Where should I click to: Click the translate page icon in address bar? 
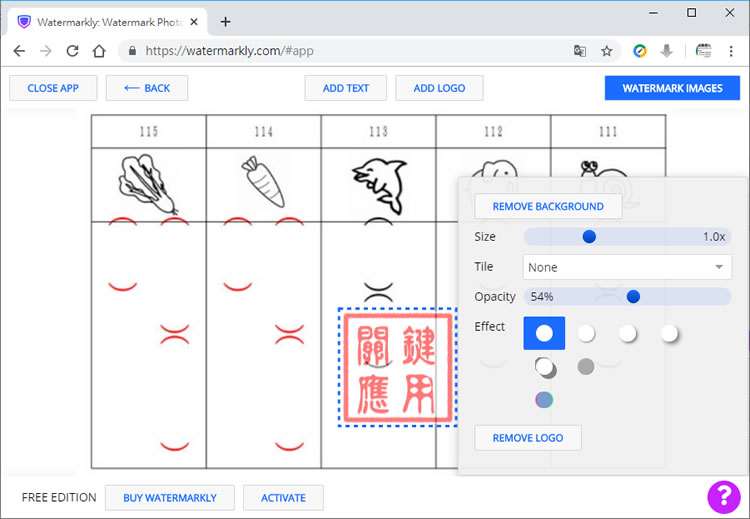point(579,50)
